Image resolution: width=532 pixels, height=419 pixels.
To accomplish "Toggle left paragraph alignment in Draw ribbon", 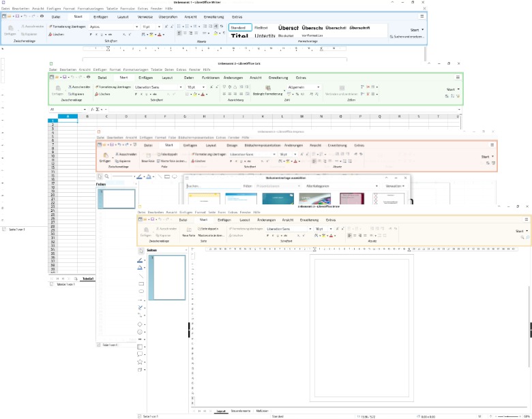I will pyautogui.click(x=349, y=235).
